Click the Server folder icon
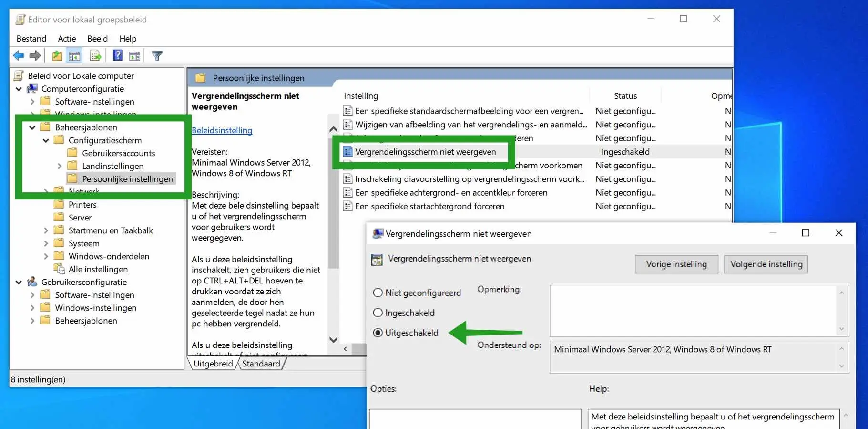868x429 pixels. pyautogui.click(x=59, y=217)
